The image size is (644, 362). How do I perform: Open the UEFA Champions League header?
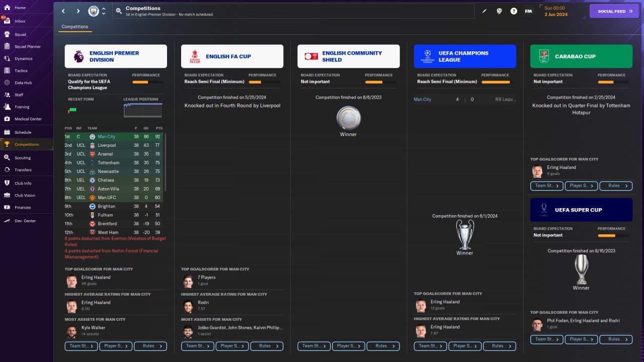[465, 56]
